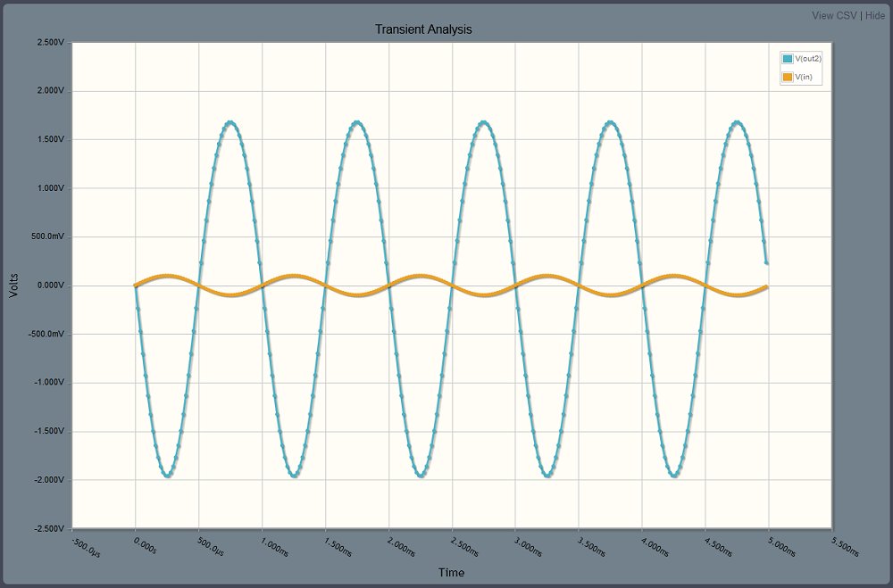The image size is (893, 588).
Task: Click the first positive crest of V(in)
Action: [x=167, y=276]
